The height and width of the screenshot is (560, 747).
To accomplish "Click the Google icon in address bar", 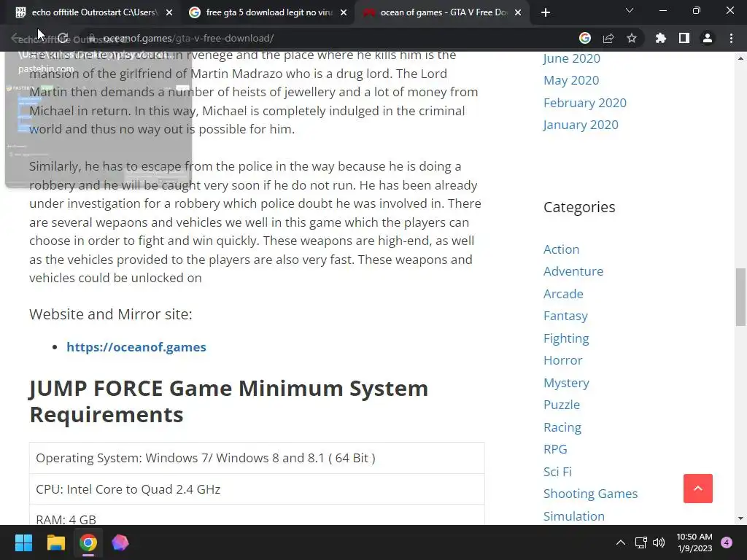I will [585, 38].
